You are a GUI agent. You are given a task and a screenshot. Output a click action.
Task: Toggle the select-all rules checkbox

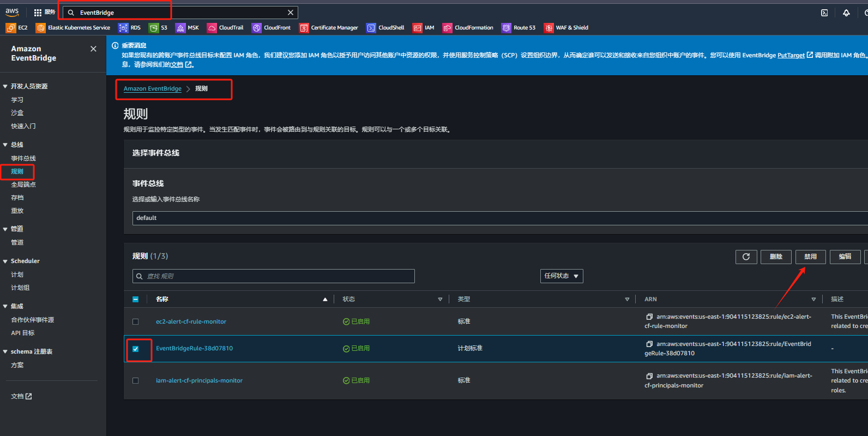pos(136,299)
